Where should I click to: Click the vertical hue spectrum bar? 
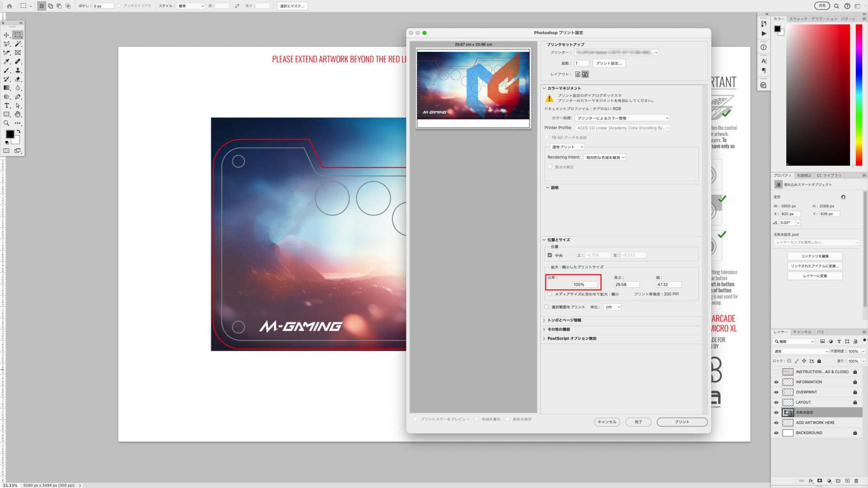click(859, 95)
